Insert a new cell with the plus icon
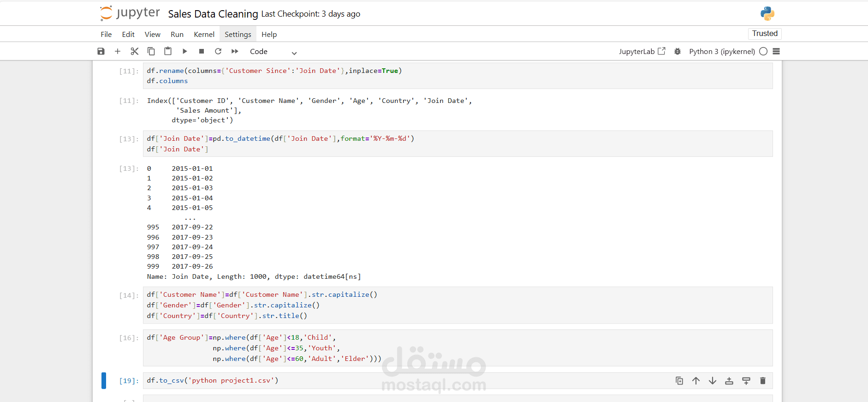Viewport: 868px width, 402px height. (x=118, y=51)
